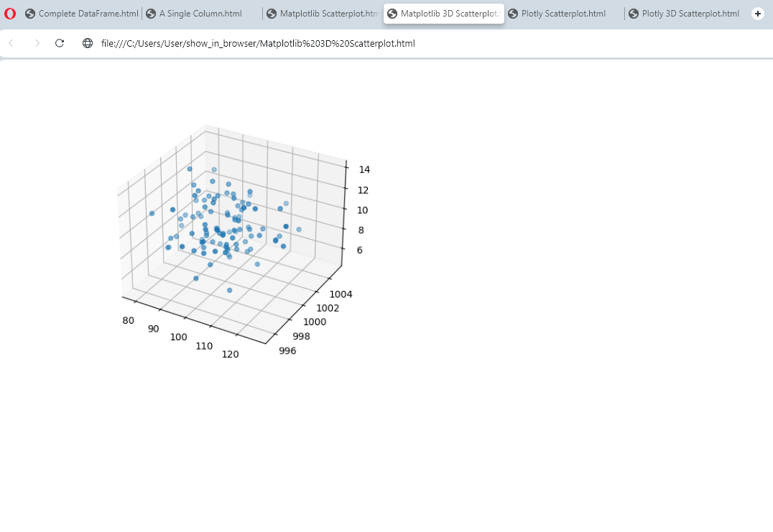Viewport: 773px width, 532px height.
Task: Open the Matplotlib Scatterplot.html tab
Action: [323, 14]
